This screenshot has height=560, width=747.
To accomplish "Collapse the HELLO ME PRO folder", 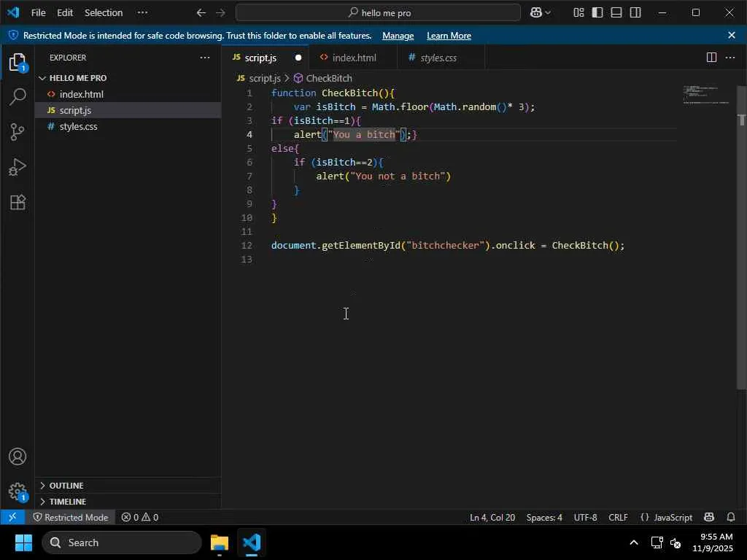I will click(77, 78).
